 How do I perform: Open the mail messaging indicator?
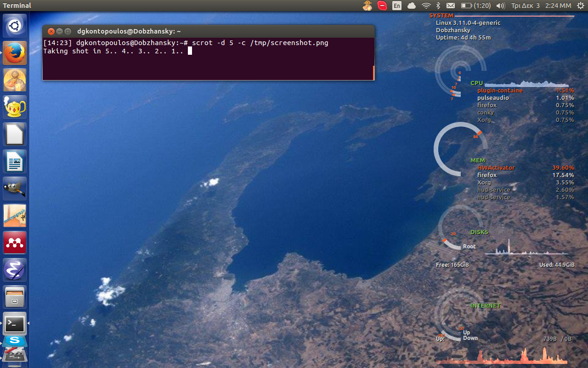coord(451,6)
